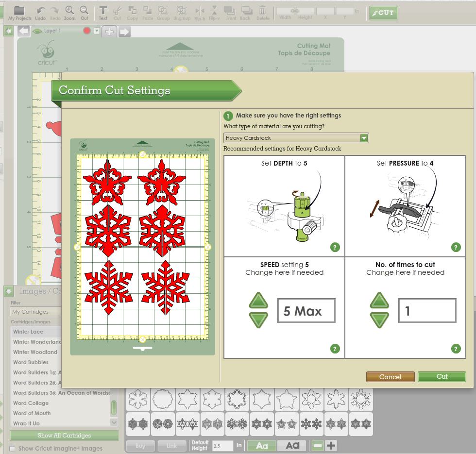Click the Default Height input field
Viewport: 476px width, 454px height.
222,446
